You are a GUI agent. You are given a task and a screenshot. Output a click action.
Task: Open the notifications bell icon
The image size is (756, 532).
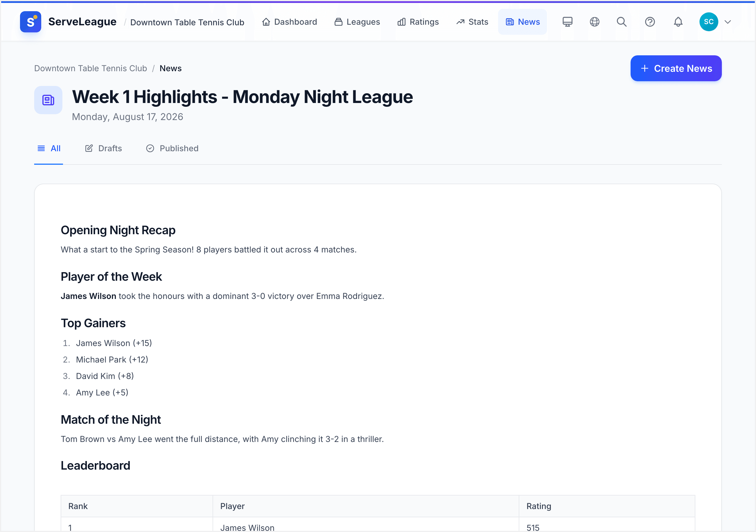pyautogui.click(x=678, y=22)
